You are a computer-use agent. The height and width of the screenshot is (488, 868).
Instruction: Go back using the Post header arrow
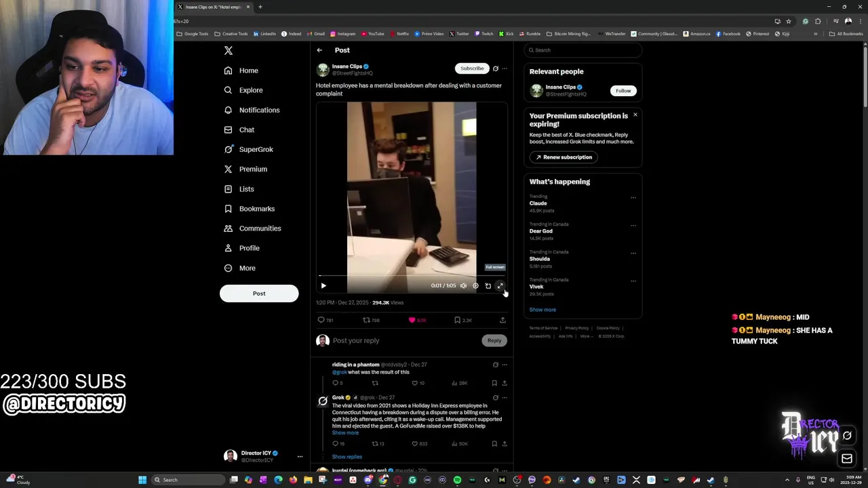(319, 50)
